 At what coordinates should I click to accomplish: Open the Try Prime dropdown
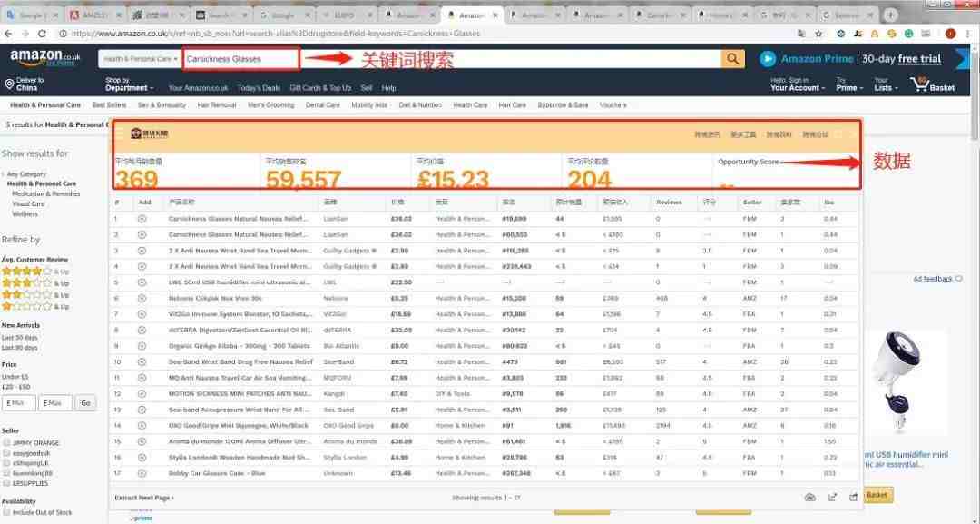pyautogui.click(x=850, y=84)
